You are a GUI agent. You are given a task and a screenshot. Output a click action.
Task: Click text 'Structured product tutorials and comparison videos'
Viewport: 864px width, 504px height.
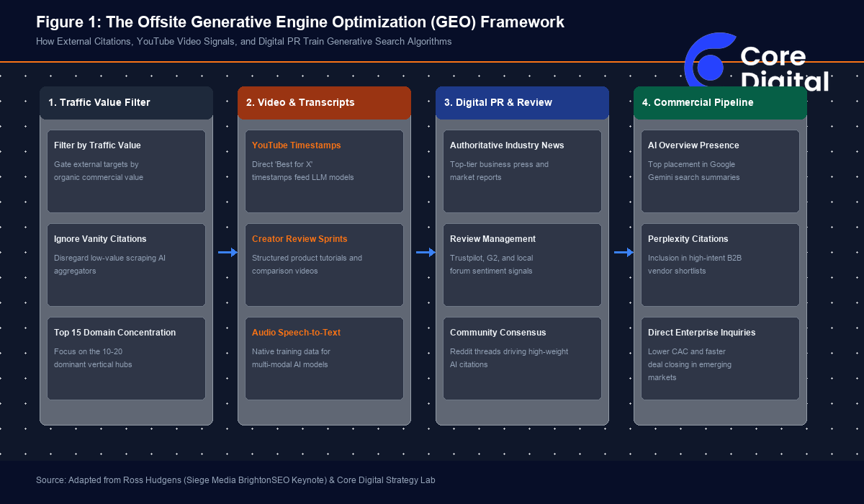click(307, 264)
